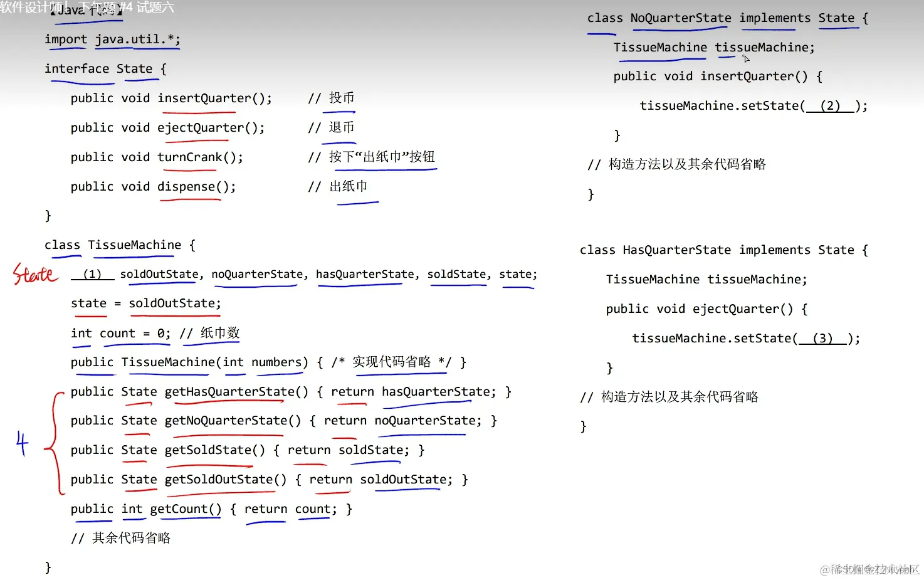Click 'class NoQuarterState implements State {' header

click(728, 18)
